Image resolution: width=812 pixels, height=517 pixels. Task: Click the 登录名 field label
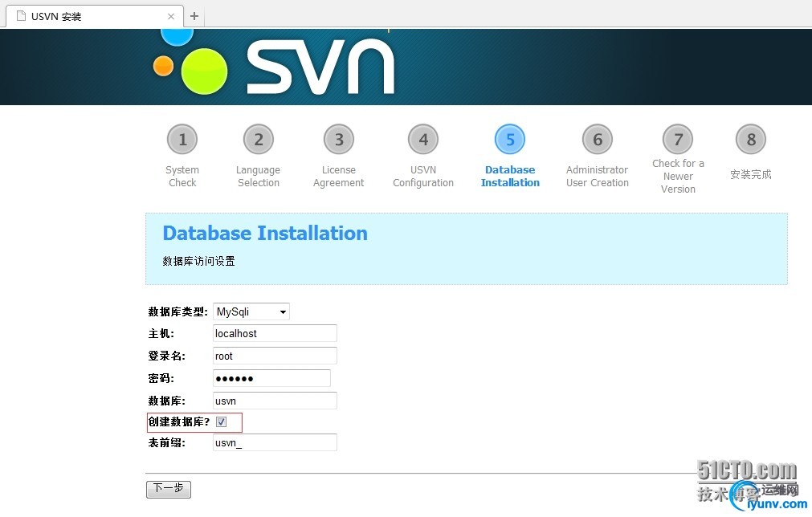tap(167, 356)
